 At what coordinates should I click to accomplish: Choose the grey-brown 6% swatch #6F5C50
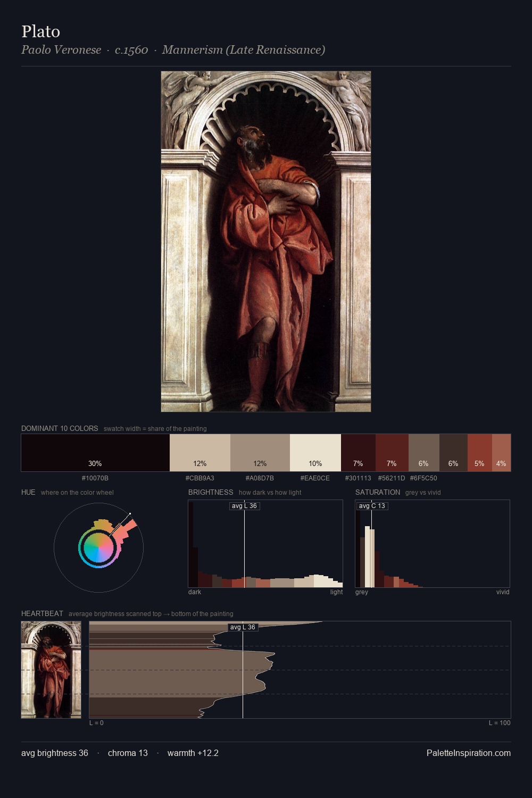pyautogui.click(x=424, y=453)
